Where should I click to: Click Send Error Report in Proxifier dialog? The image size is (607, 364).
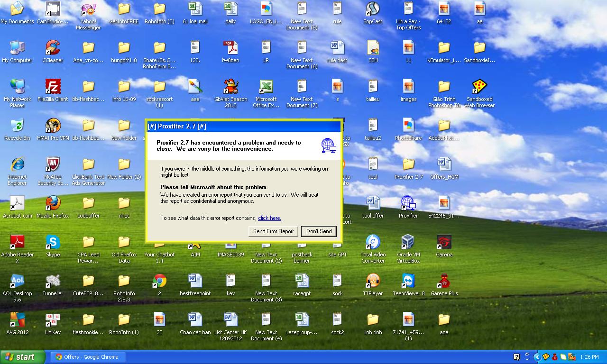(x=274, y=231)
